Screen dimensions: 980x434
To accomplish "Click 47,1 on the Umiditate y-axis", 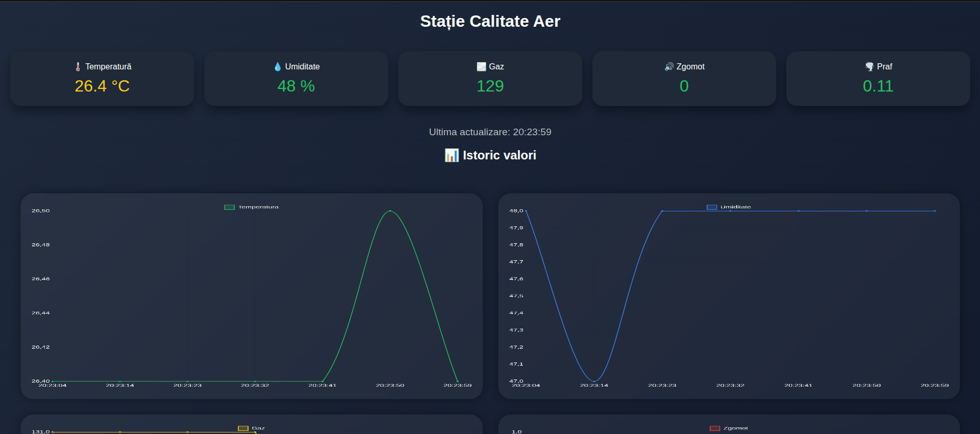I will (516, 364).
